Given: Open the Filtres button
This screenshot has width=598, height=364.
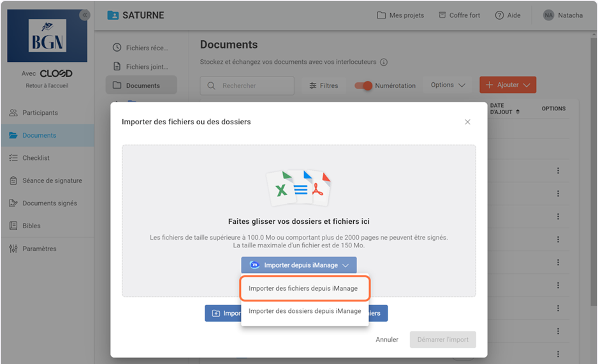Looking at the screenshot, I should [x=323, y=85].
